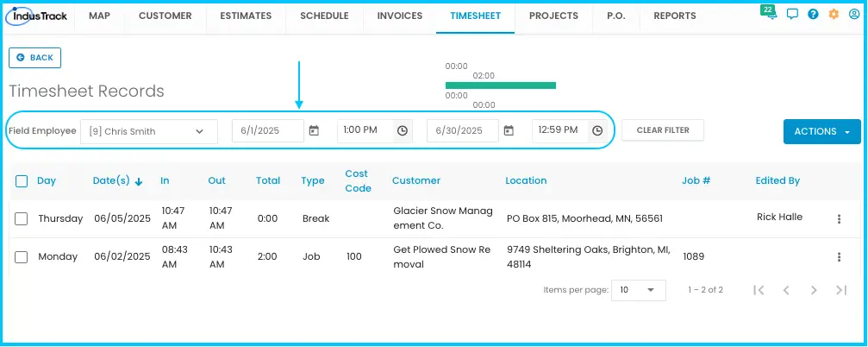868x347 pixels.
Task: Sort by the Location column header
Action: (526, 180)
